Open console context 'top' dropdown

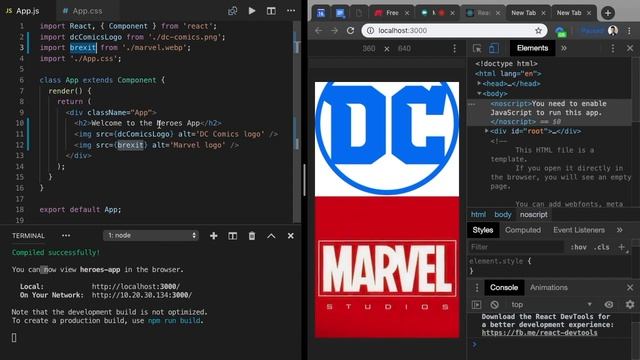coord(551,305)
